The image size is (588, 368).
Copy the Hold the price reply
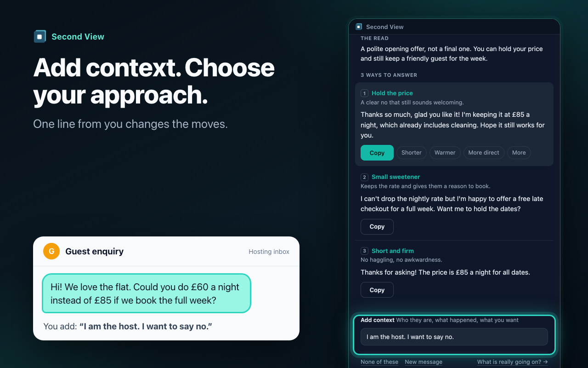[377, 153]
